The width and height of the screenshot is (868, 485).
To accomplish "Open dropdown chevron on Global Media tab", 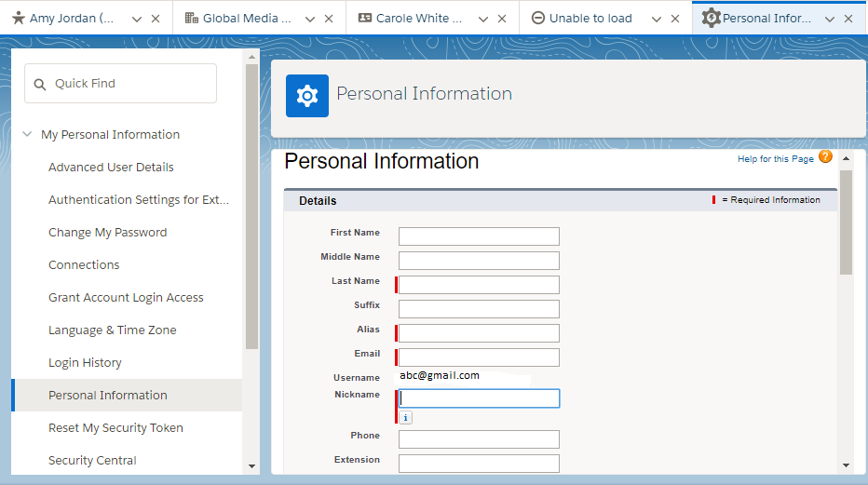I will click(310, 20).
